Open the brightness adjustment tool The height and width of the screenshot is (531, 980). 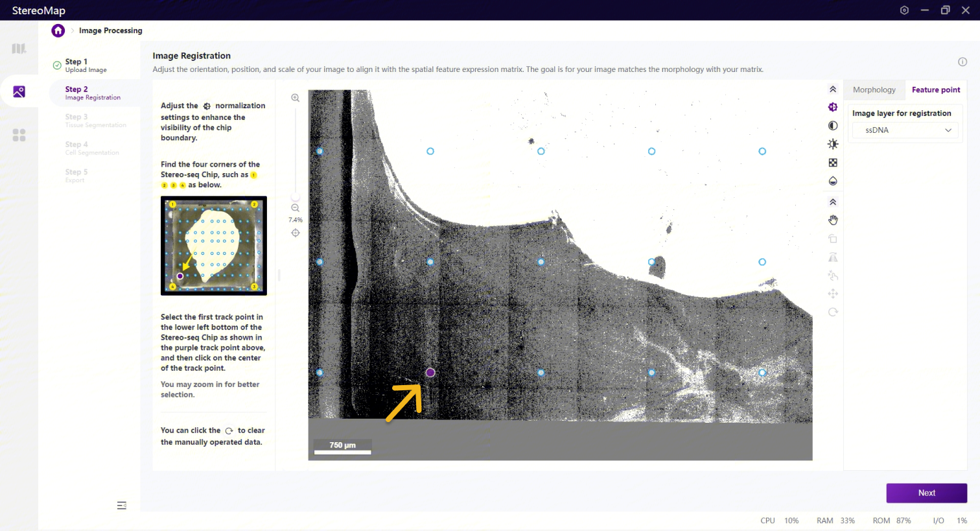point(833,144)
